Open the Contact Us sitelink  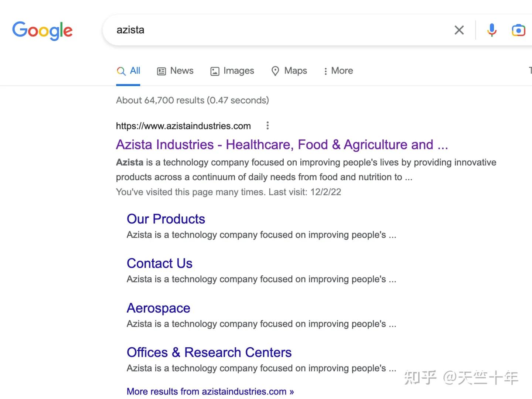pyautogui.click(x=159, y=263)
